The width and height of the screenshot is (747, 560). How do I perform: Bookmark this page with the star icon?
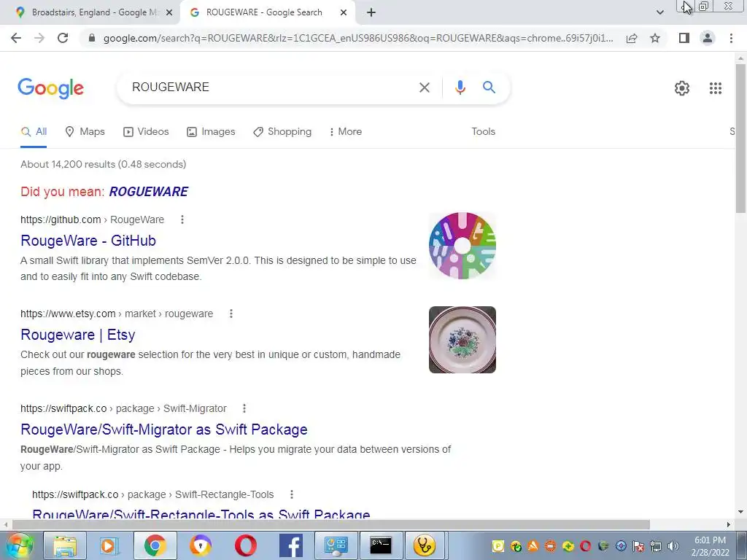click(655, 38)
